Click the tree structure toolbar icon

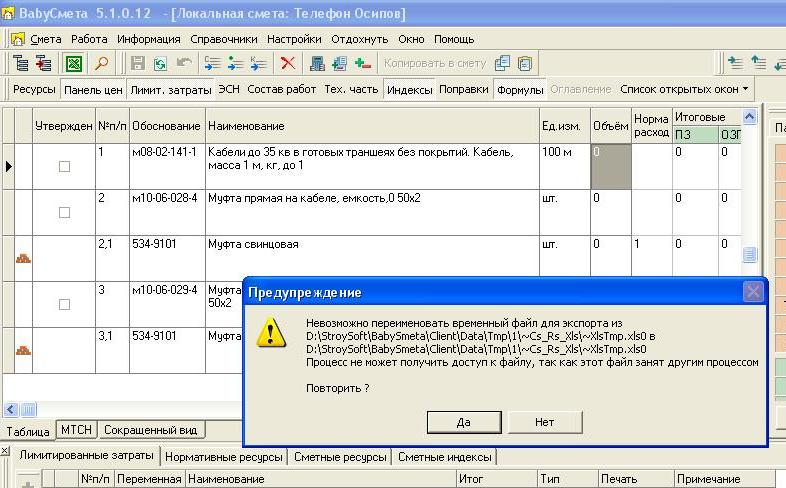(21, 64)
